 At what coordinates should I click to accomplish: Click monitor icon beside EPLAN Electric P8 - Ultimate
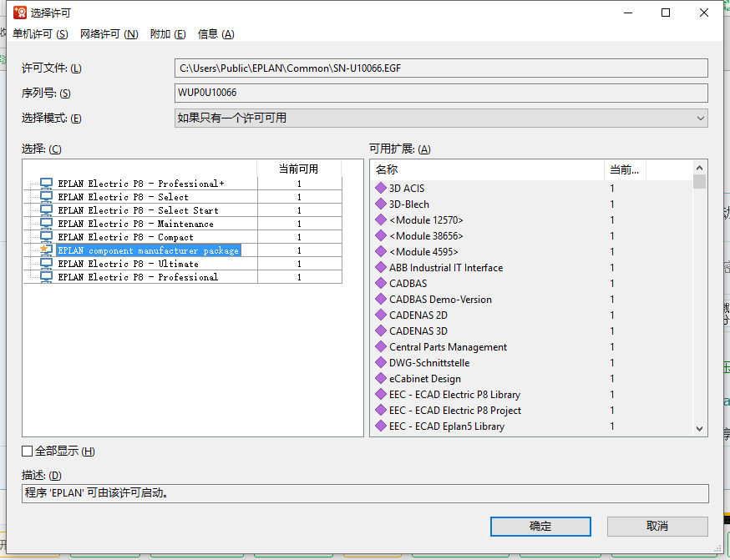point(46,264)
